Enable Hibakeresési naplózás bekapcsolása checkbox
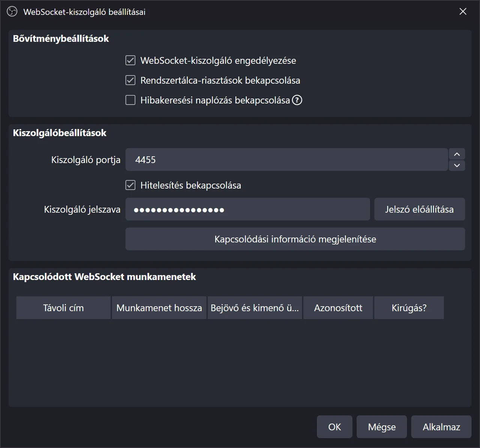 [x=130, y=100]
